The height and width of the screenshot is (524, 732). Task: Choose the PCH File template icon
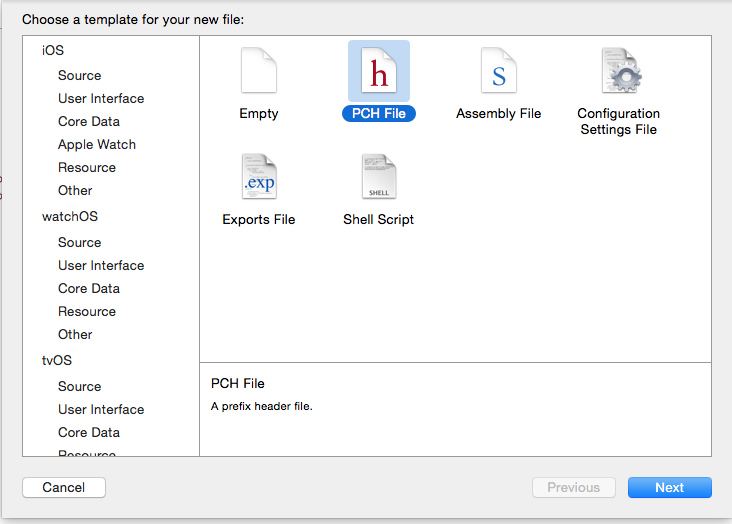[378, 71]
